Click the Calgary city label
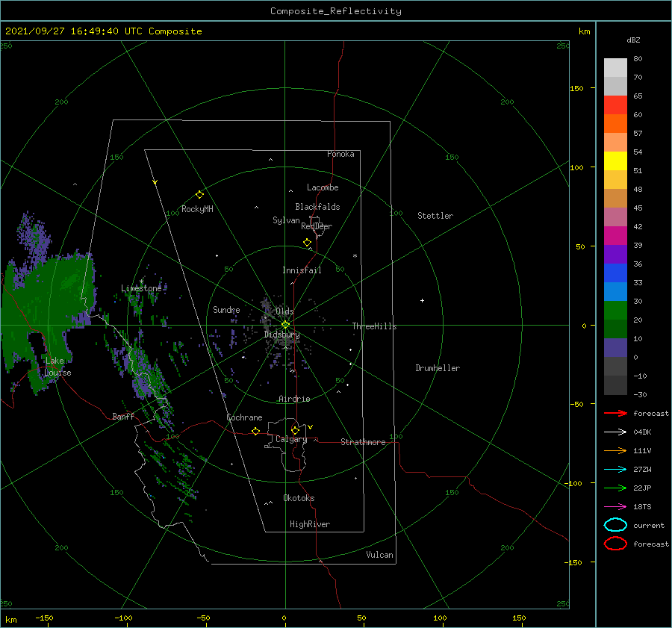The image size is (672, 628). pyautogui.click(x=291, y=439)
